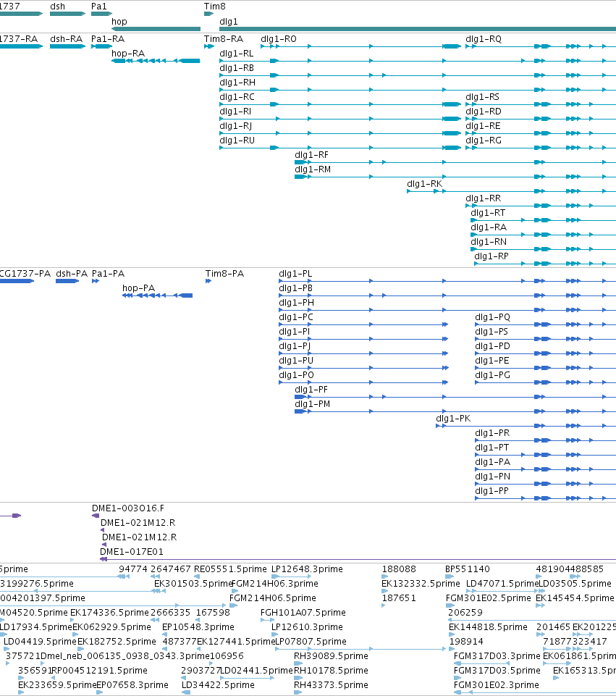Select dlg1-RU transcript label

tap(237, 141)
